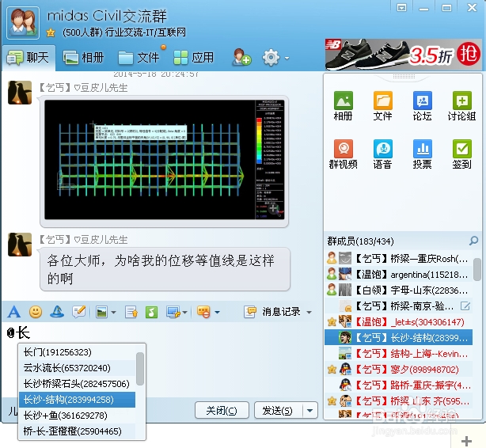Click the plus icon at bottom right

point(466,441)
